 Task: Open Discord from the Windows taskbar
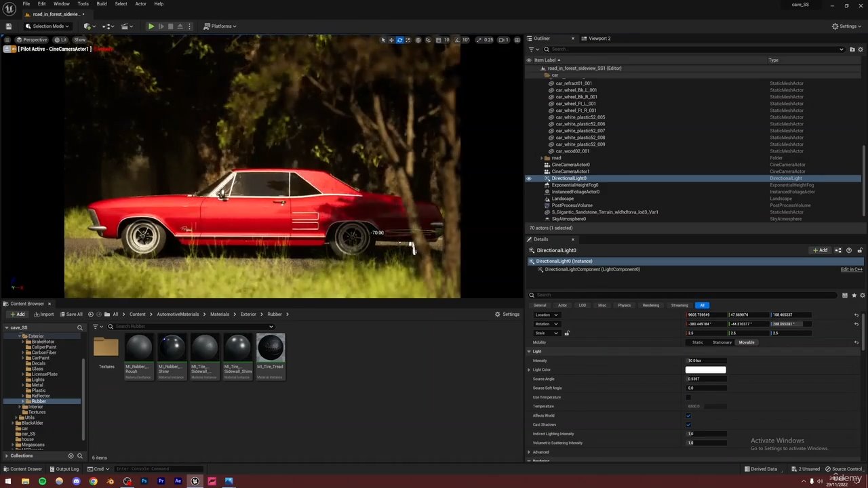point(76,481)
